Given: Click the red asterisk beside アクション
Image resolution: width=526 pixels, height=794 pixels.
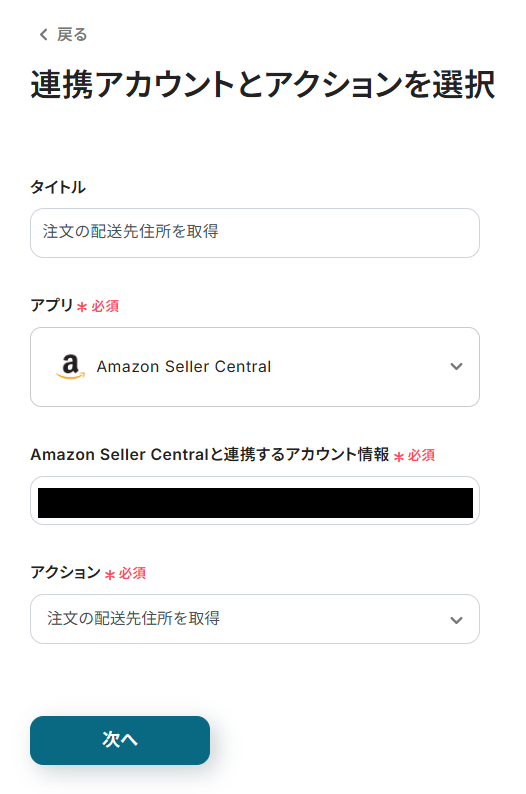Looking at the screenshot, I should [x=110, y=574].
